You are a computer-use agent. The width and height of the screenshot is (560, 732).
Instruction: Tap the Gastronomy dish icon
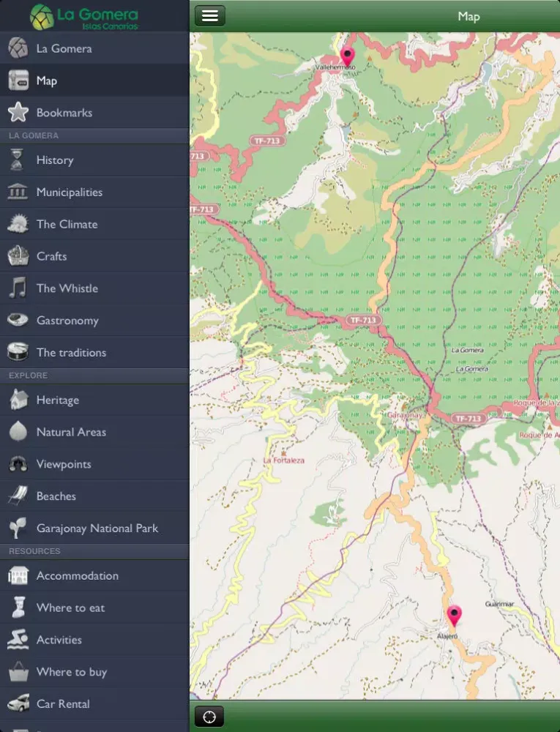(x=18, y=320)
